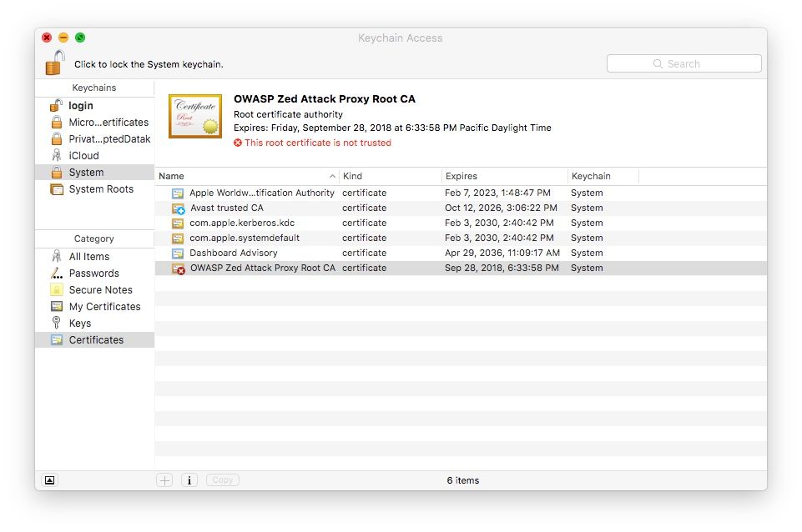Image resolution: width=802 pixels, height=532 pixels.
Task: Sort list by Expires column header
Action: (x=504, y=176)
